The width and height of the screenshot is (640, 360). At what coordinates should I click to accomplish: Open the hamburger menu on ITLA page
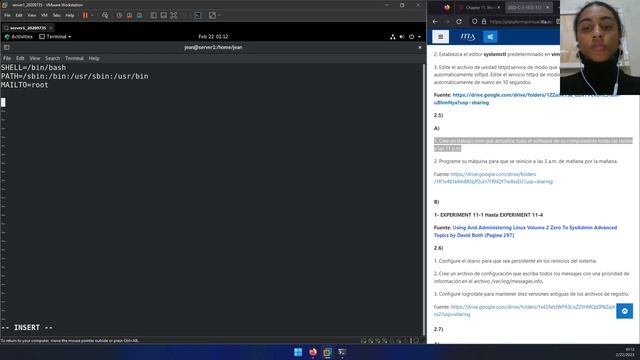click(x=440, y=37)
